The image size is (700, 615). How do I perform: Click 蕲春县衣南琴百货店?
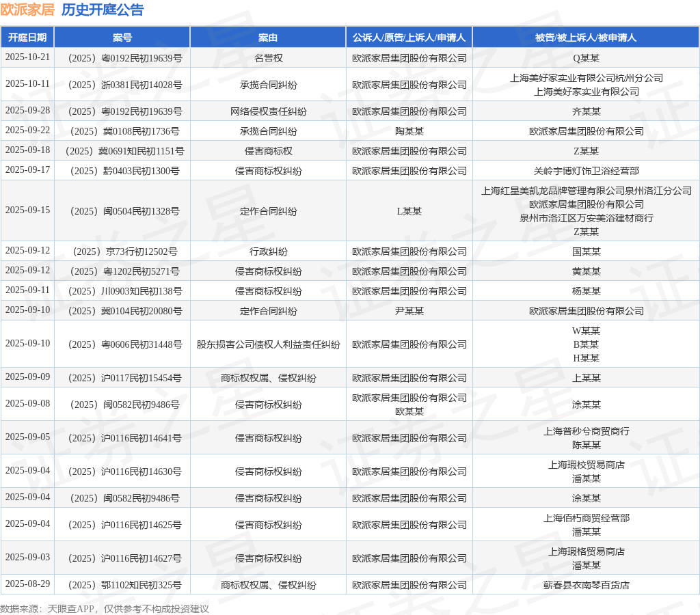pyautogui.click(x=586, y=585)
